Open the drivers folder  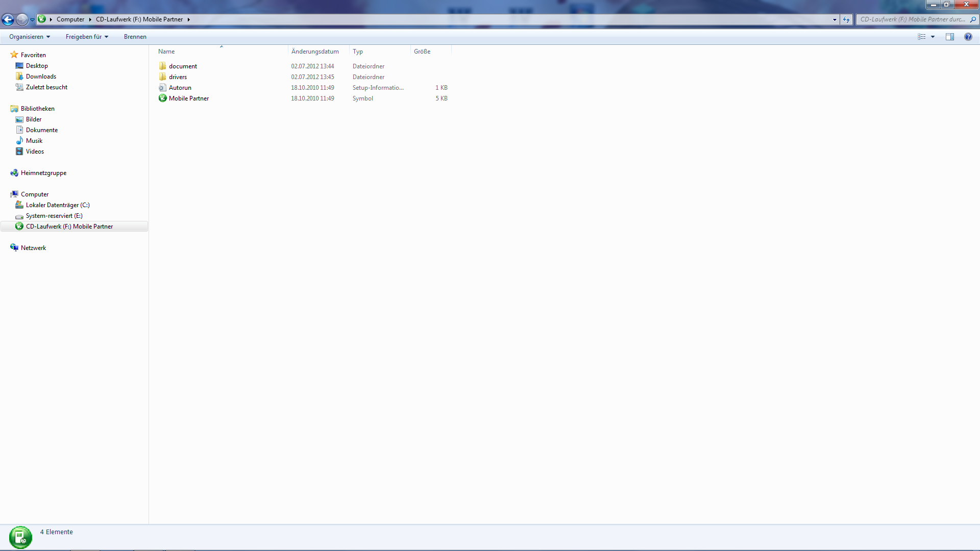[178, 77]
